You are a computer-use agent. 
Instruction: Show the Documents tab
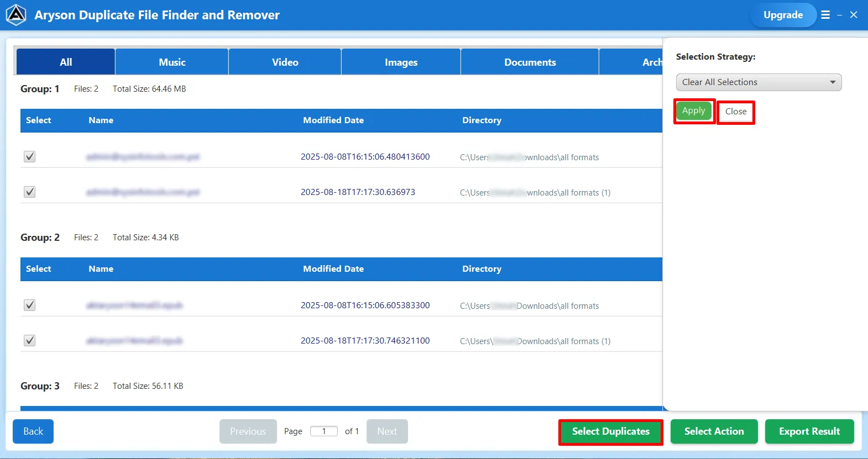(x=530, y=62)
